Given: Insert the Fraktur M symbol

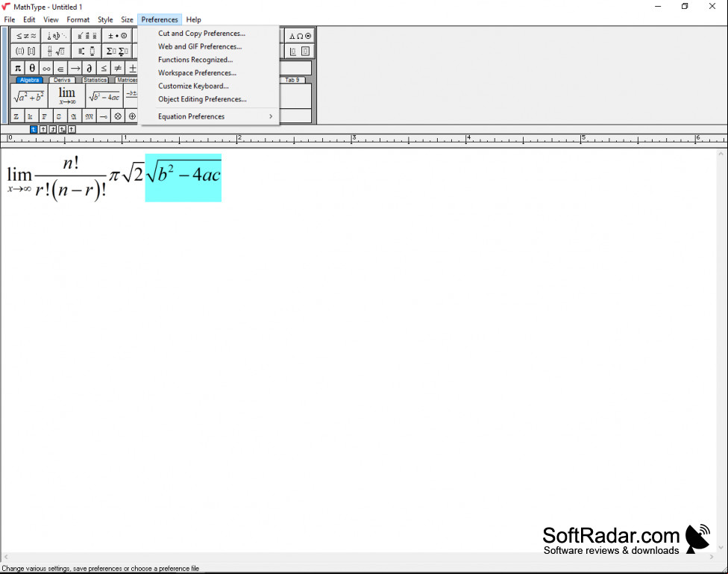Looking at the screenshot, I should point(90,116).
